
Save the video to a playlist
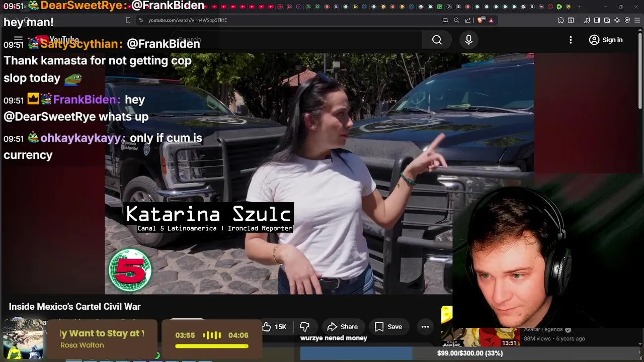click(x=388, y=327)
